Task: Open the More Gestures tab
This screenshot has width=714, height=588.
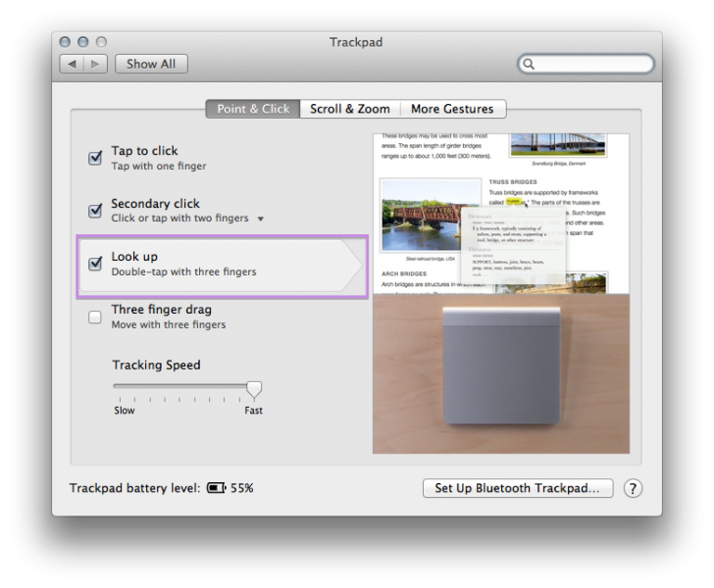Action: [x=452, y=109]
